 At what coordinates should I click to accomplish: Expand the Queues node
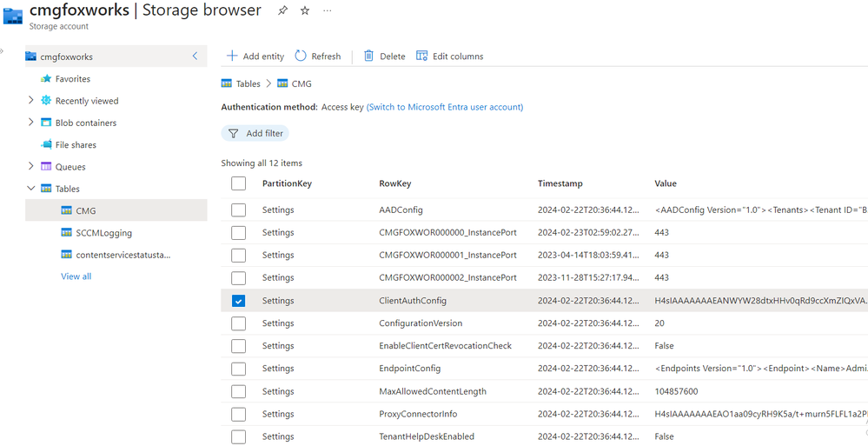pyautogui.click(x=31, y=166)
